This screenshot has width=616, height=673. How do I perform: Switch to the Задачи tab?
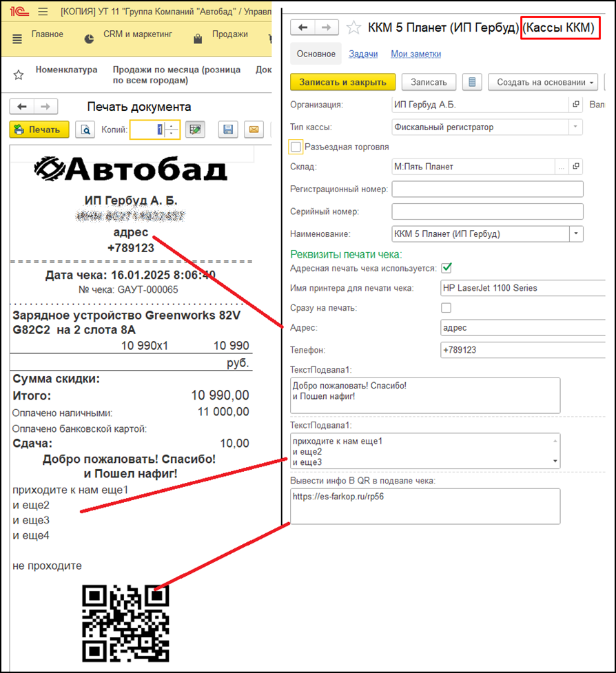[x=363, y=54]
